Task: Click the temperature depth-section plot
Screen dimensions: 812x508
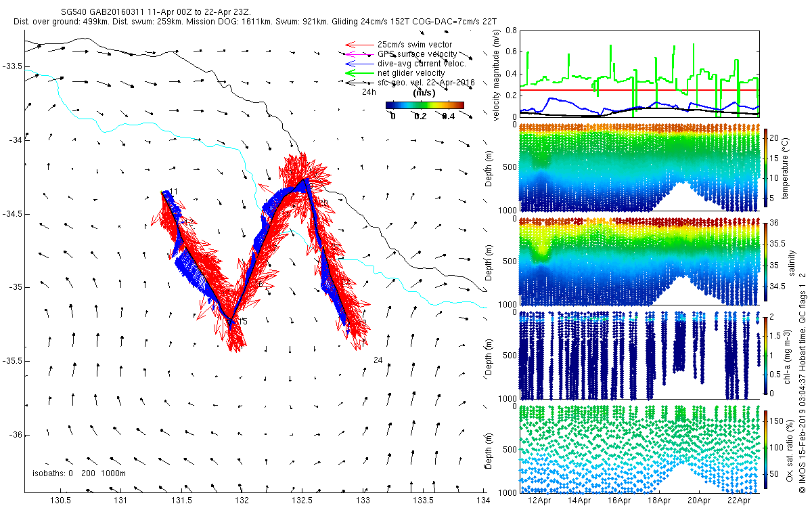Action: click(x=639, y=167)
